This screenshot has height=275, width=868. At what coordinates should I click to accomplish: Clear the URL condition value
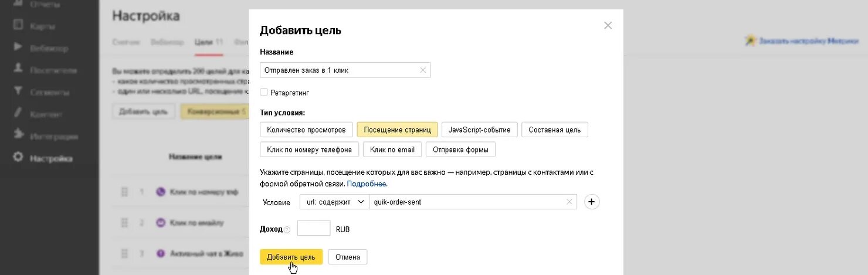point(569,202)
